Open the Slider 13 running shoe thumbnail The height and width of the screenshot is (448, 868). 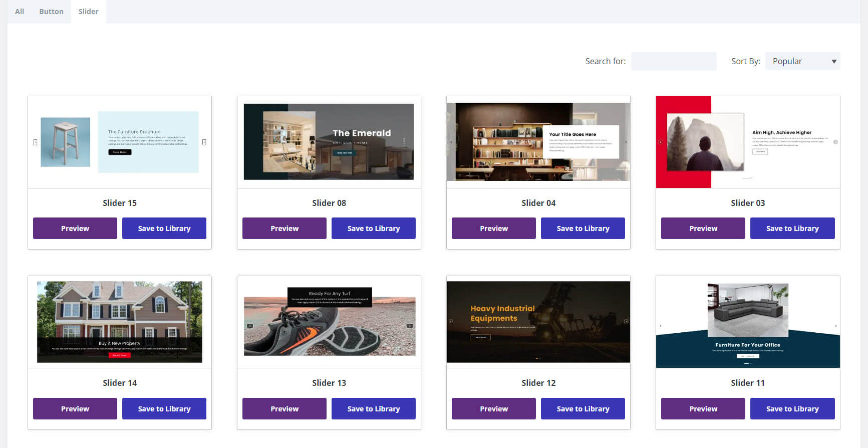pyautogui.click(x=329, y=322)
